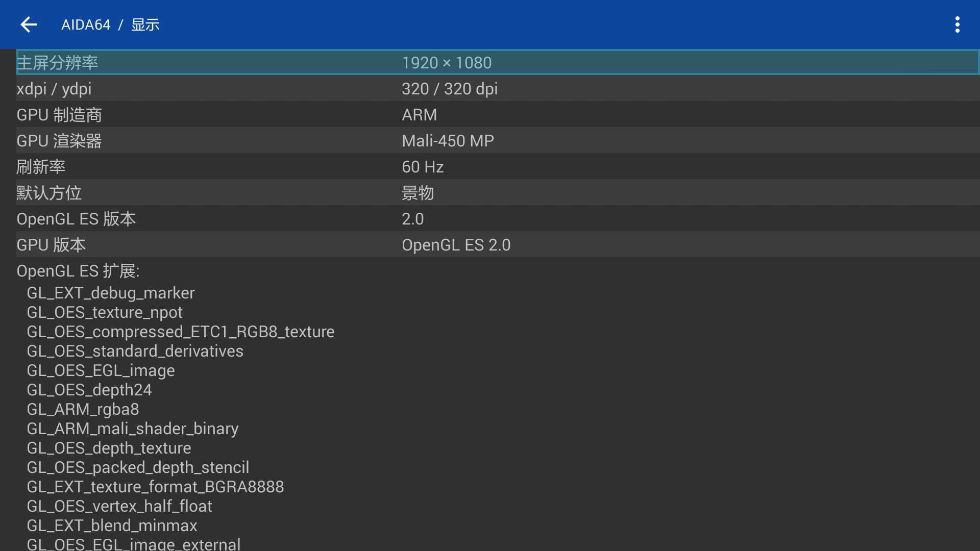Select GL_EXT_texture_format_BGRA8888 entry

pyautogui.click(x=155, y=487)
